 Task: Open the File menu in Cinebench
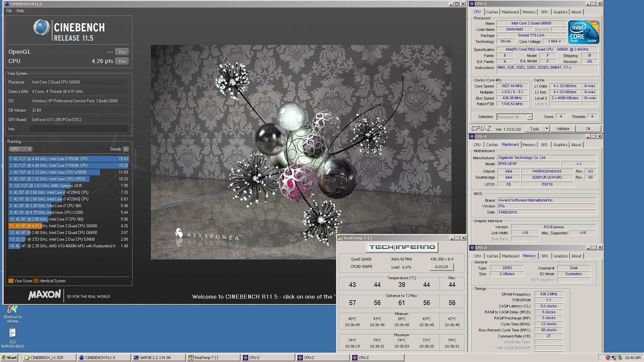click(9, 11)
